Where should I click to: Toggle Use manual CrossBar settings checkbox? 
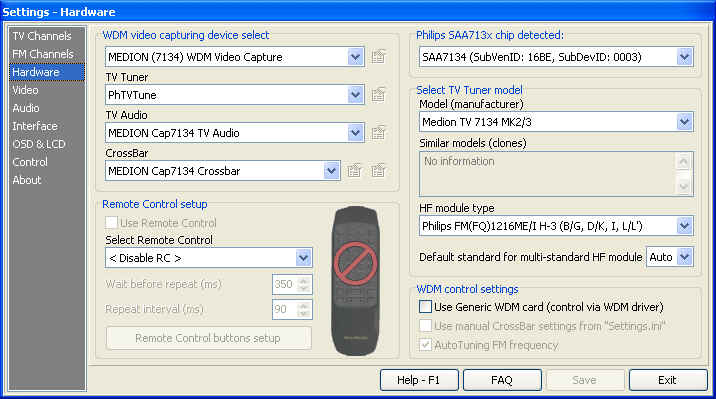tap(425, 326)
